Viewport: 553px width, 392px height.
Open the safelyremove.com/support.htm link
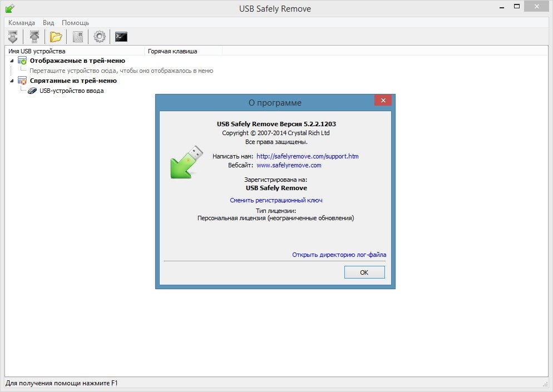coord(307,156)
